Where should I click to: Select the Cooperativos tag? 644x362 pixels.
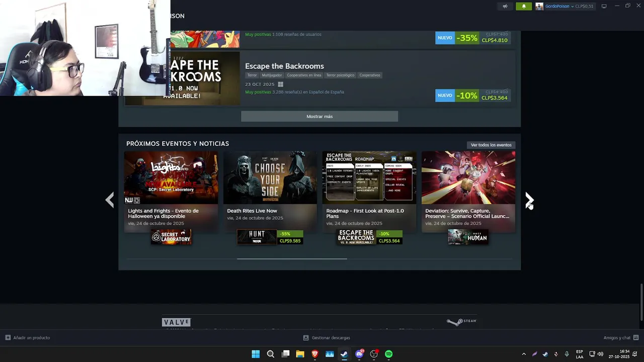(x=370, y=75)
